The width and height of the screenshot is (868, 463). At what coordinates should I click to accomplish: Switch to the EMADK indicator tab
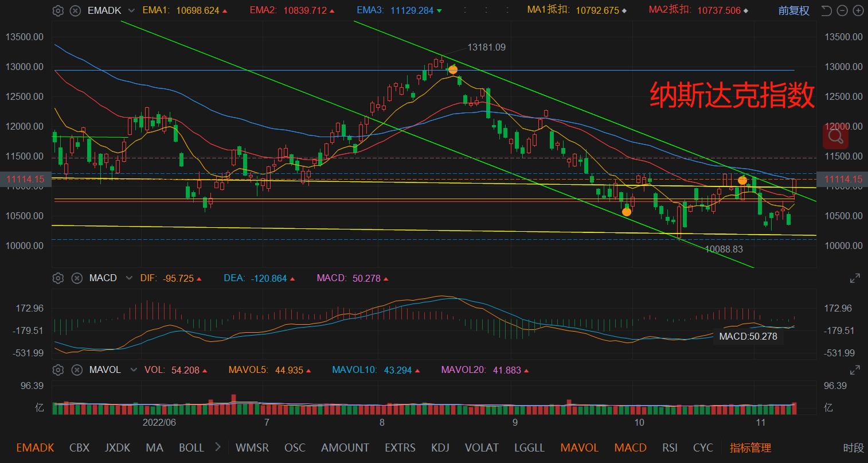click(36, 448)
